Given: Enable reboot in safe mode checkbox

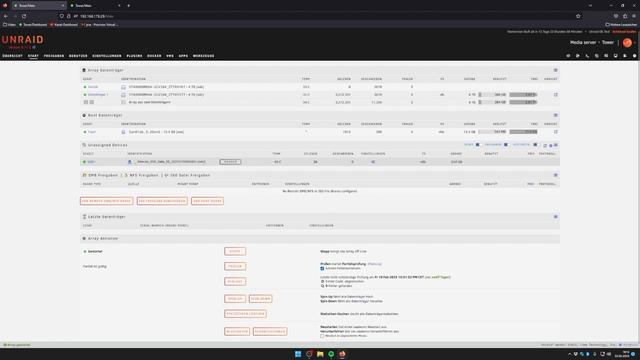Looking at the screenshot, I should (x=322, y=336).
